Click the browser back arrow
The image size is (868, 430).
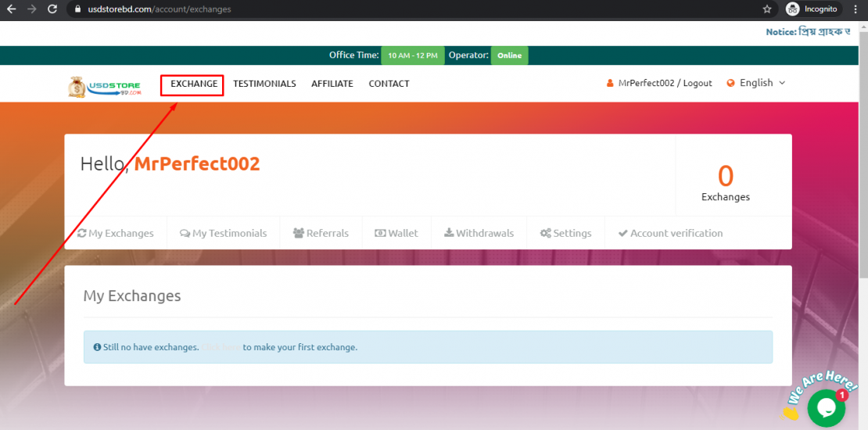pyautogui.click(x=12, y=9)
